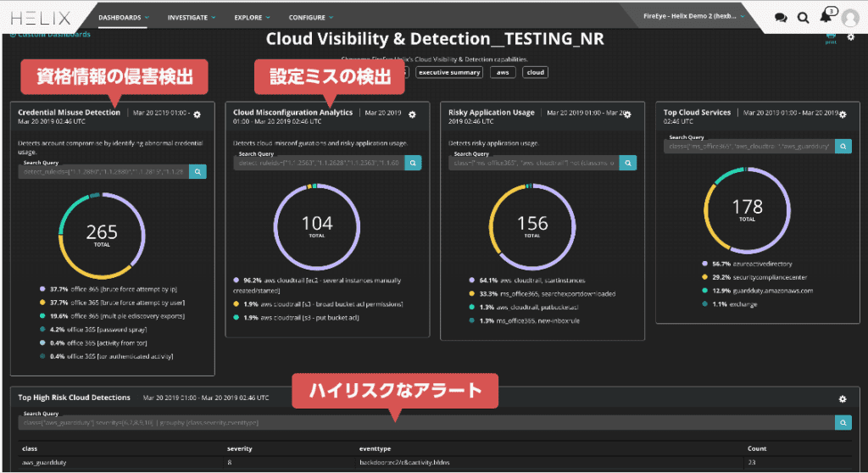
Task: Select the aws tag button
Action: point(503,73)
